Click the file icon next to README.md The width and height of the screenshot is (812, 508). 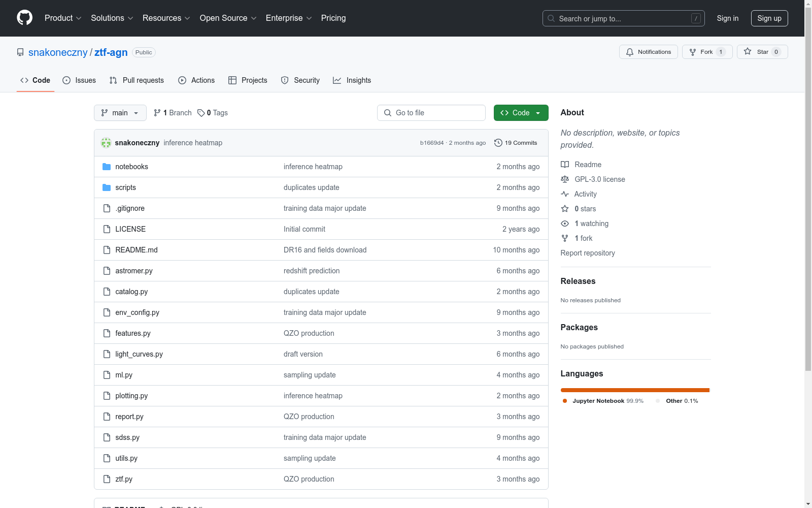point(107,250)
